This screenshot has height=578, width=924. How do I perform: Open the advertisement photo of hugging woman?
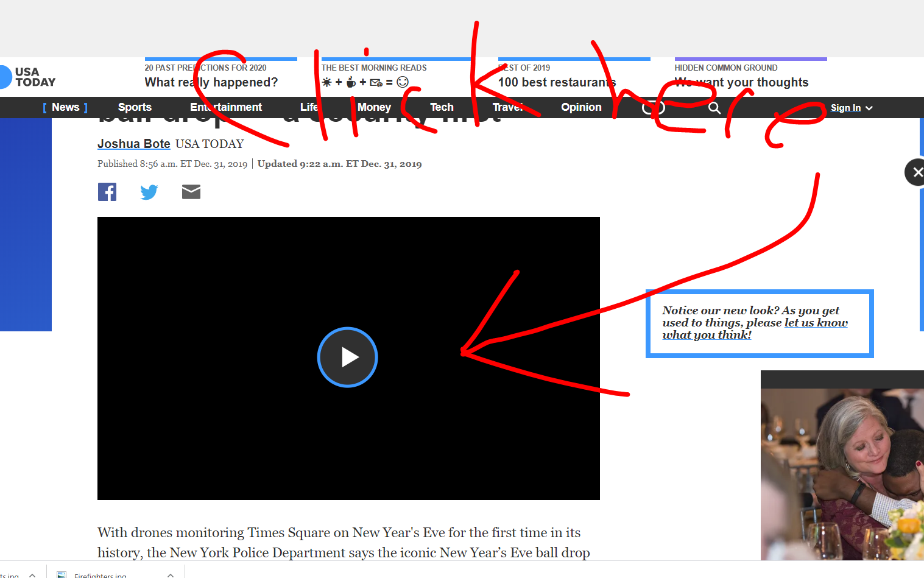click(842, 474)
